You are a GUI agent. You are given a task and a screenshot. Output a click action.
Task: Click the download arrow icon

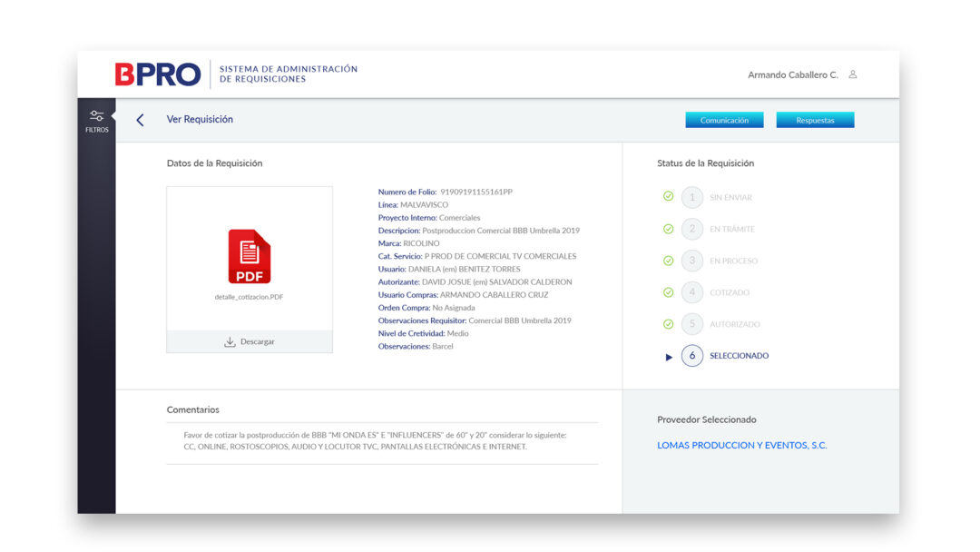click(x=230, y=342)
